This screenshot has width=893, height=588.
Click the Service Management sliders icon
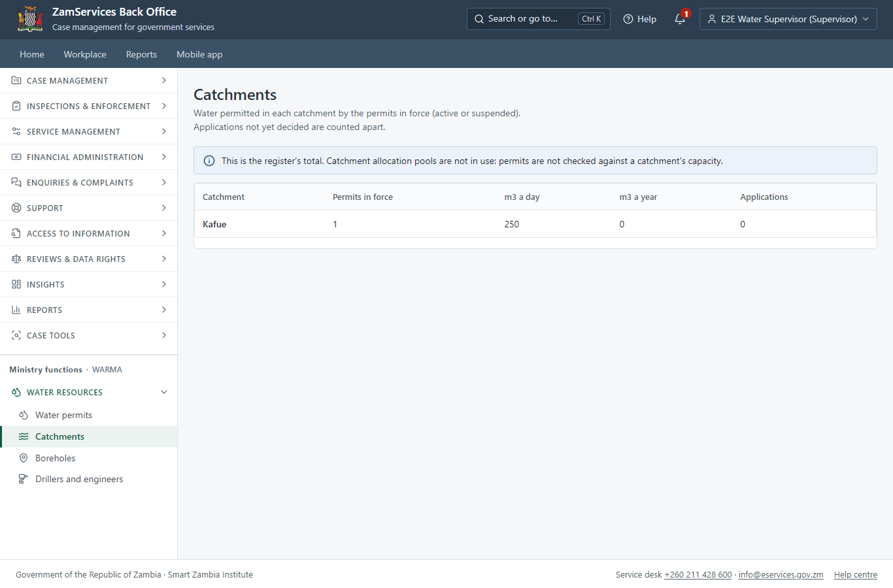(16, 131)
